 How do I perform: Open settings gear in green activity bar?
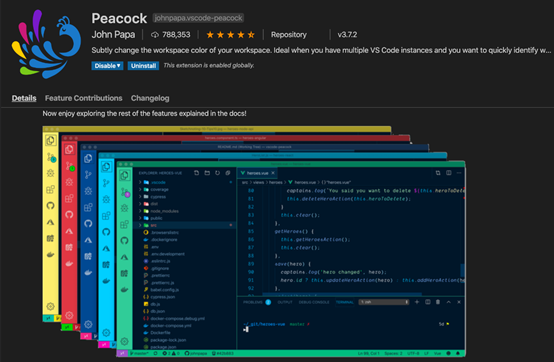pos(124,341)
